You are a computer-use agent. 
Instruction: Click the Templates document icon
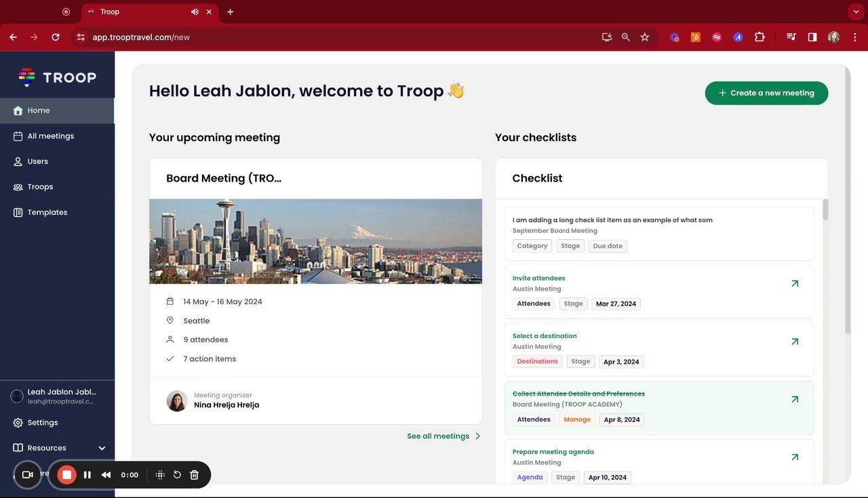click(18, 212)
